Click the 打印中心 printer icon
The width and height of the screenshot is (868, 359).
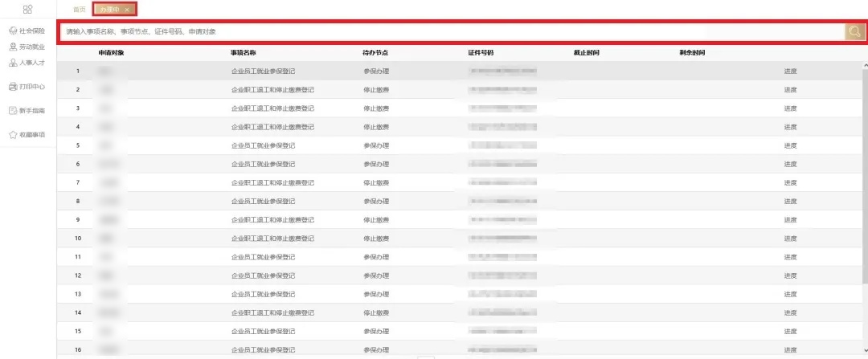click(x=12, y=87)
